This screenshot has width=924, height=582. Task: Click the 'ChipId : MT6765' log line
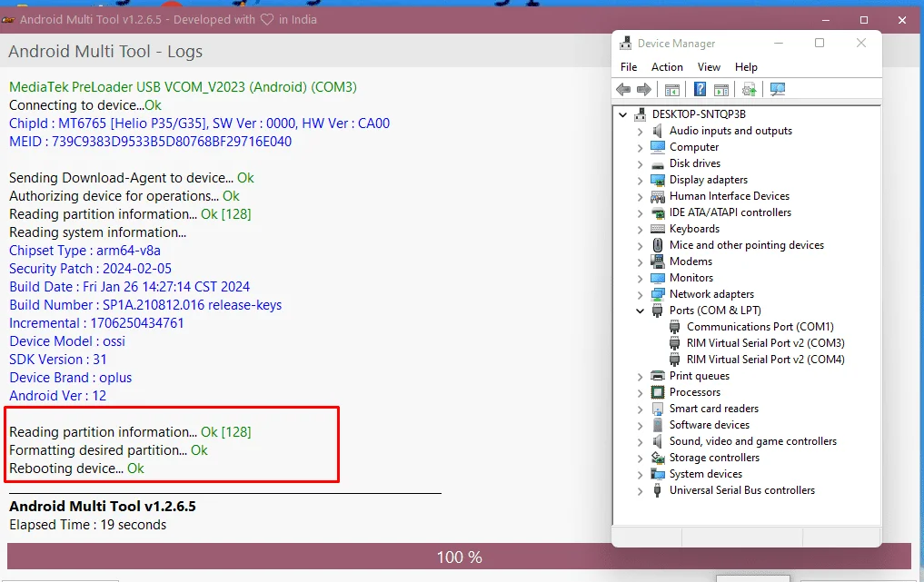click(199, 123)
